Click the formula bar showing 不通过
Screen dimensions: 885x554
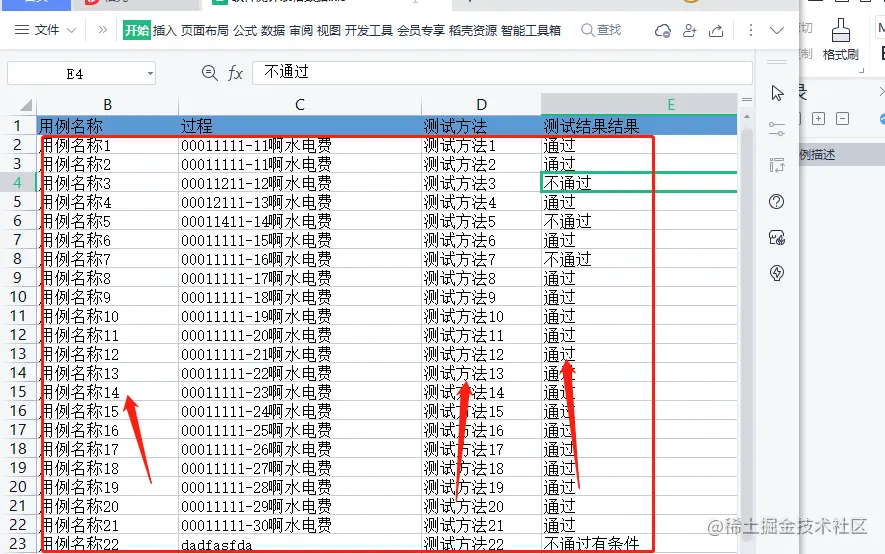[502, 73]
